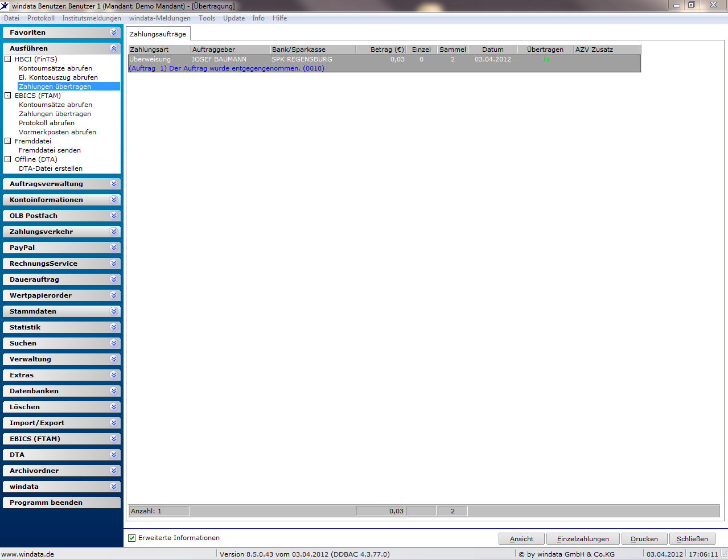Click the Auftrag entgegengenommen message line
Viewport: 728px width, 560px height.
[227, 68]
